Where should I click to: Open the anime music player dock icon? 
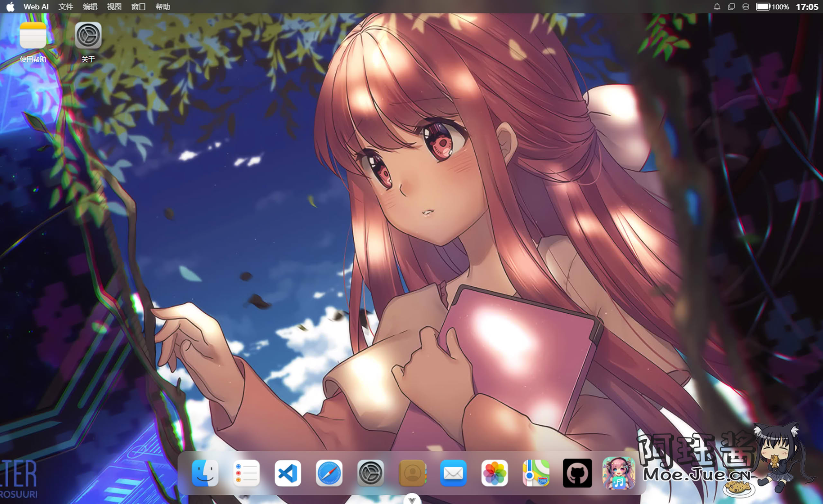click(x=619, y=473)
